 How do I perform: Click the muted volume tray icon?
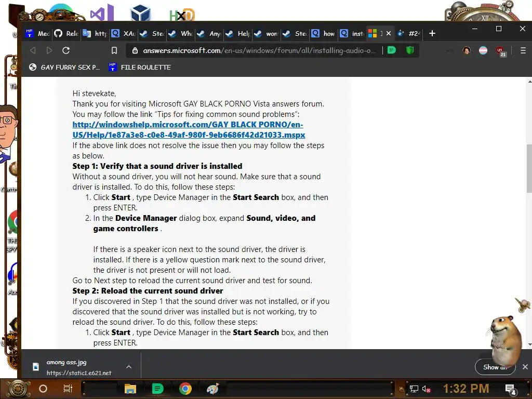pos(427,389)
